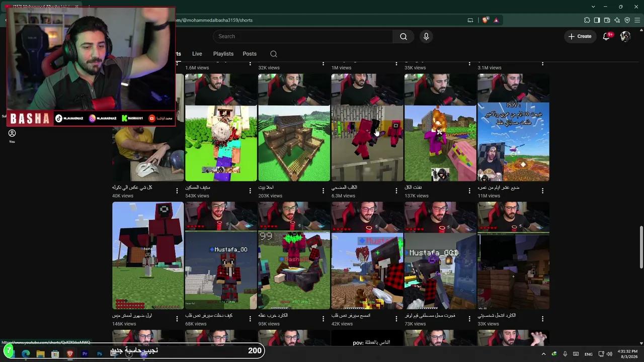Open more options for the 11M views short

pyautogui.click(x=542, y=191)
